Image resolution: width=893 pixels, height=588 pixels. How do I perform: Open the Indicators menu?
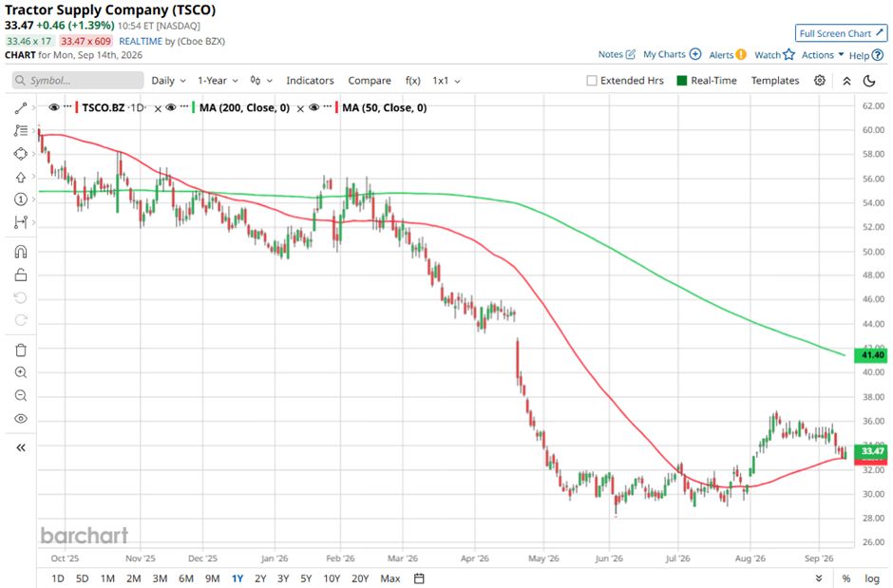(x=310, y=81)
